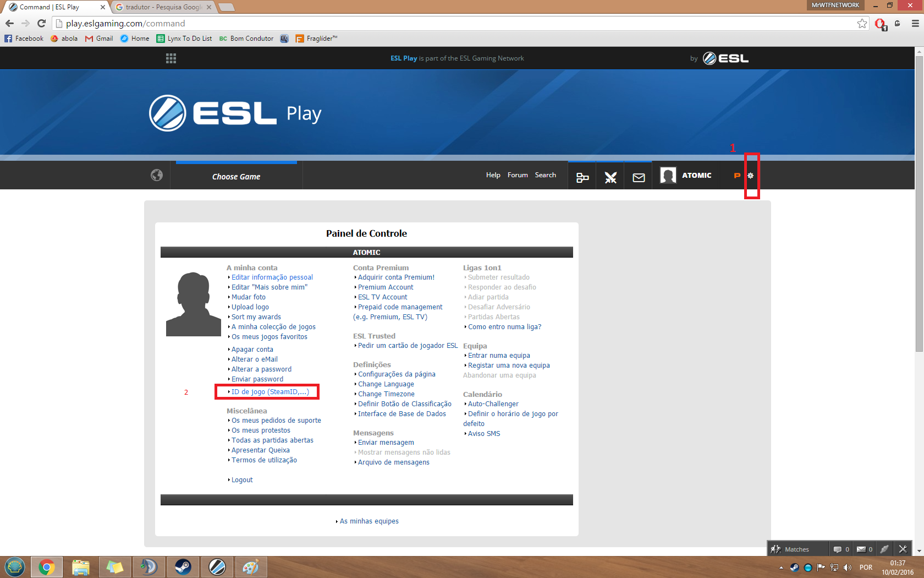Image resolution: width=924 pixels, height=578 pixels.
Task: Open abola bookmark
Action: 64,39
